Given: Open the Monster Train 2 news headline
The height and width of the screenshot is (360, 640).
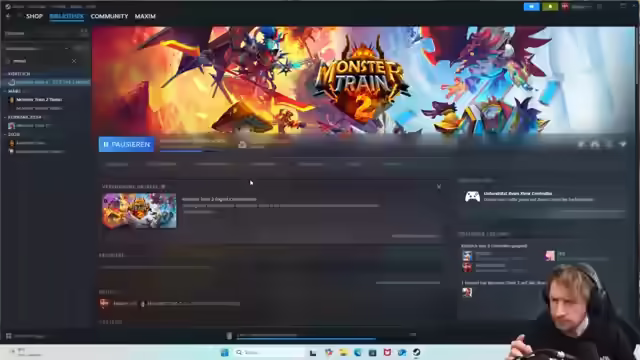Looking at the screenshot, I should [x=219, y=199].
